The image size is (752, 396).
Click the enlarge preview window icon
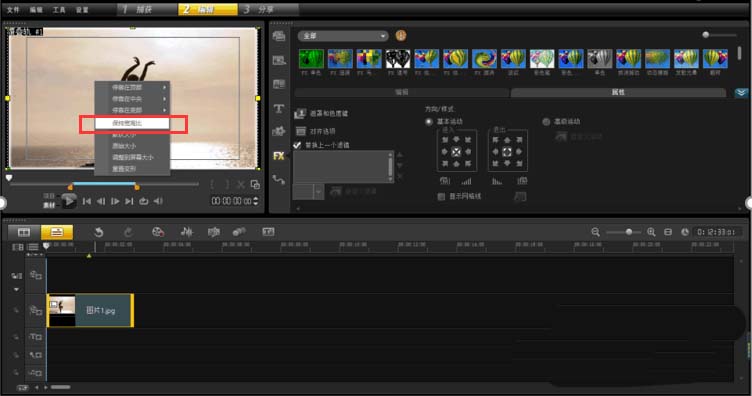(x=255, y=185)
